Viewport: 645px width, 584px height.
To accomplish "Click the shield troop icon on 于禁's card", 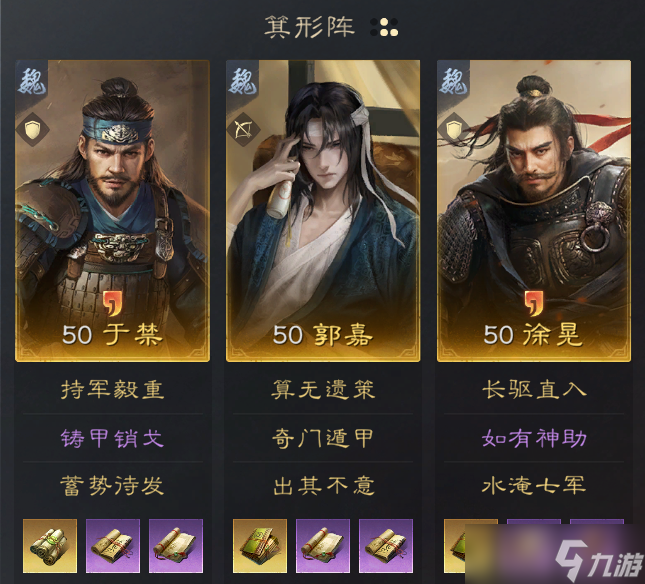I will pyautogui.click(x=32, y=130).
